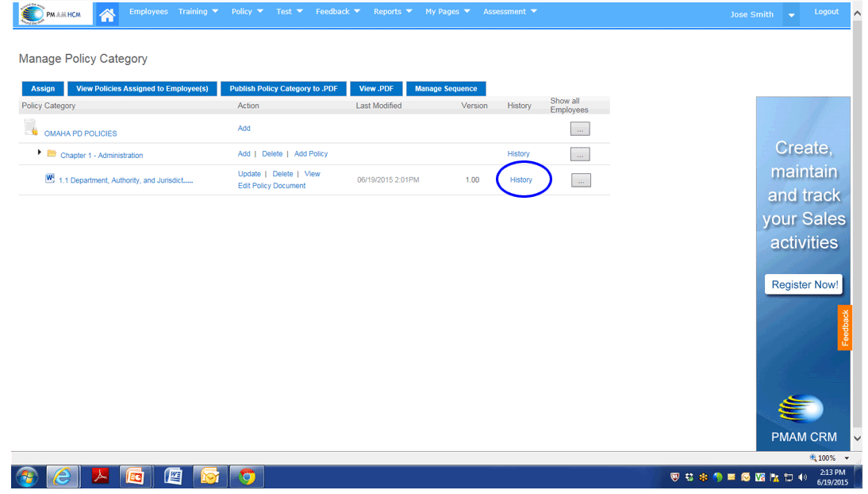Expand the Chapter 1 - Administration tree node

(40, 152)
